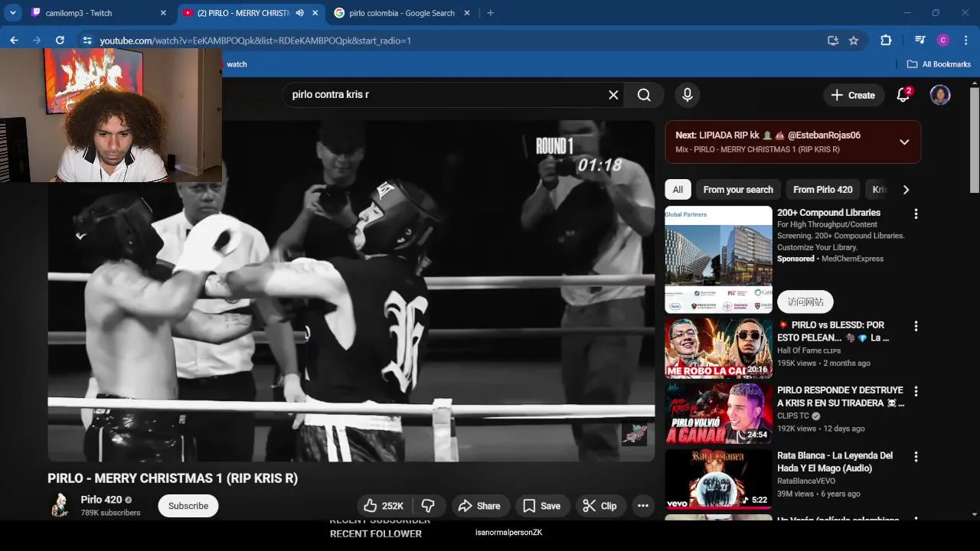Open Rata Blanca video thumbnail

tap(718, 479)
